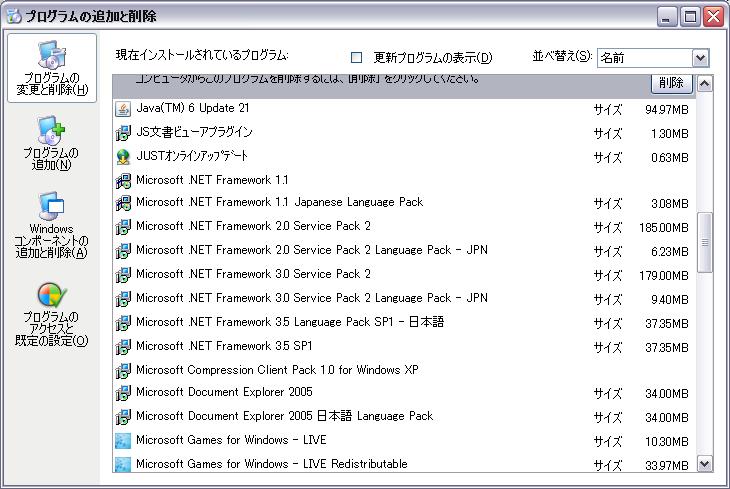The width and height of the screenshot is (730, 489).
Task: Click the Microsoft Games for Windows - LIVE icon
Action: point(123,440)
